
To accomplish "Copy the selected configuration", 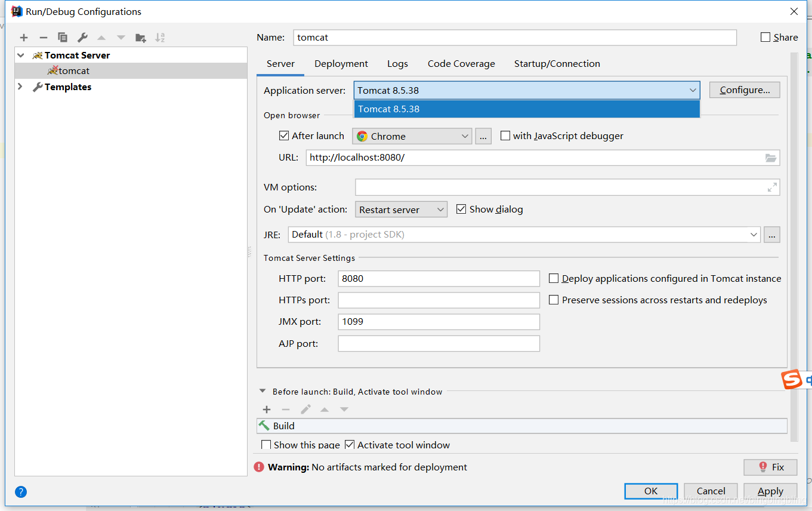I will 63,38.
